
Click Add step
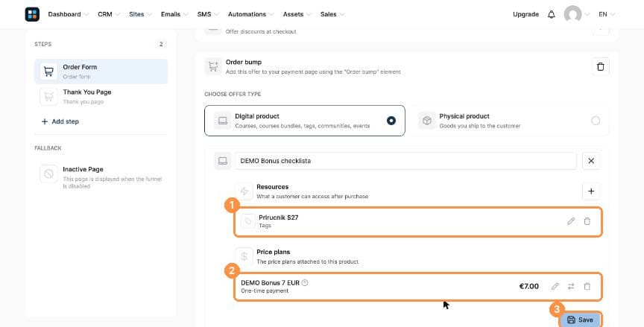60,121
